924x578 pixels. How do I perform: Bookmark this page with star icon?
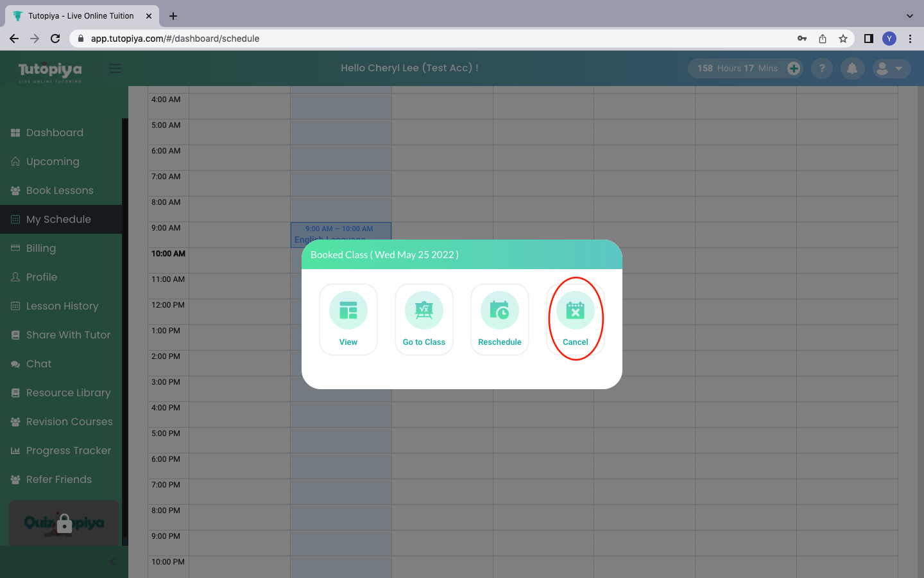[843, 39]
